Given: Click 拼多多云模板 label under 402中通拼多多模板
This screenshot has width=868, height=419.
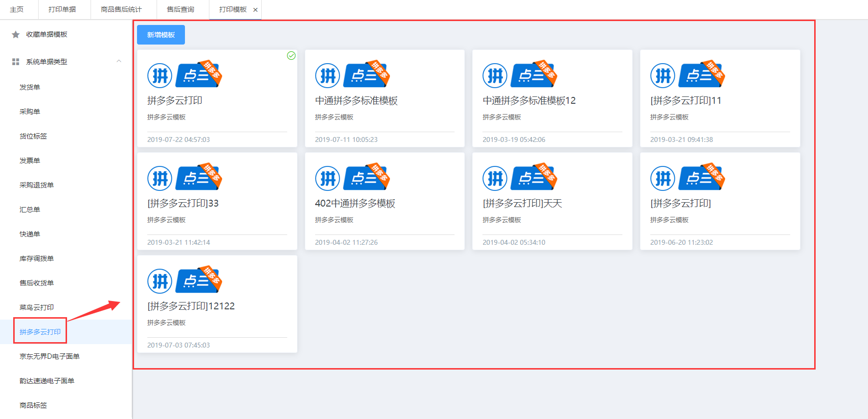Looking at the screenshot, I should pos(334,220).
